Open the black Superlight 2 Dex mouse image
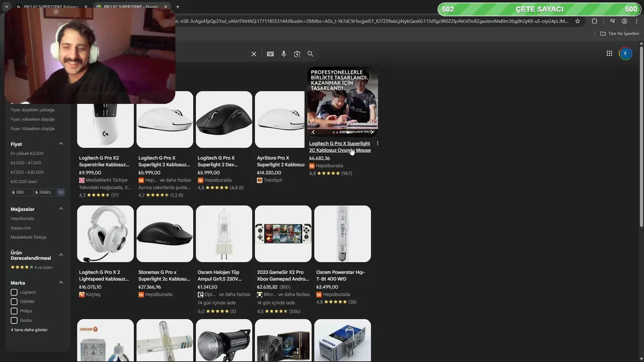 (x=224, y=119)
